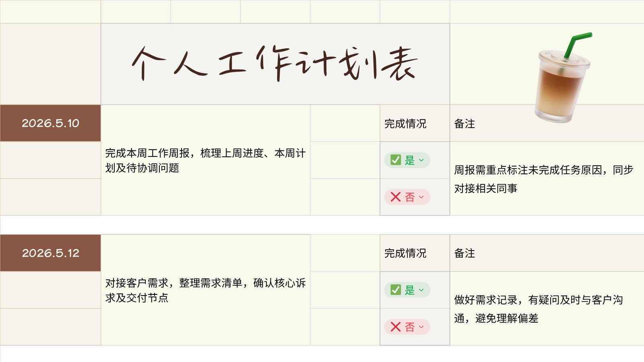
Task: Click the 对接客户需求 task description cell
Action: [205, 290]
